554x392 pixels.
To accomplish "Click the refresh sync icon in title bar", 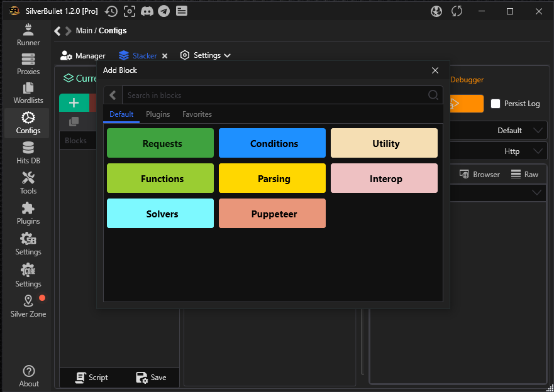I will tap(457, 11).
